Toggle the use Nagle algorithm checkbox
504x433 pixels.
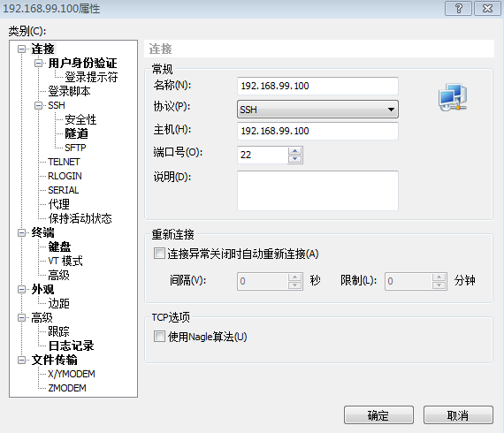(x=159, y=337)
